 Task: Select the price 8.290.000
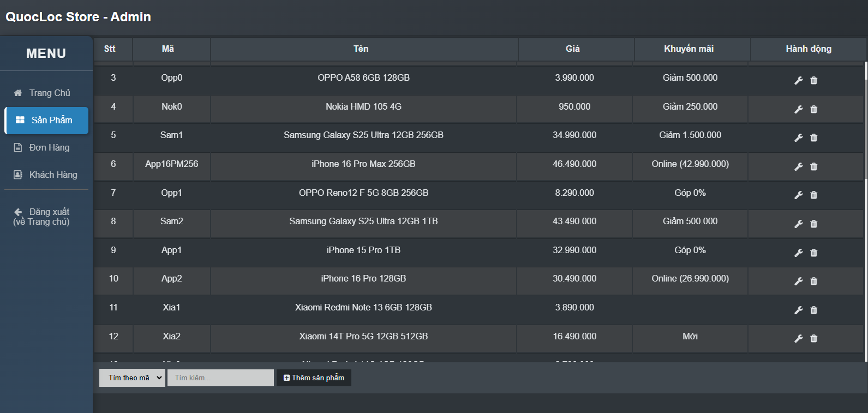coord(574,193)
